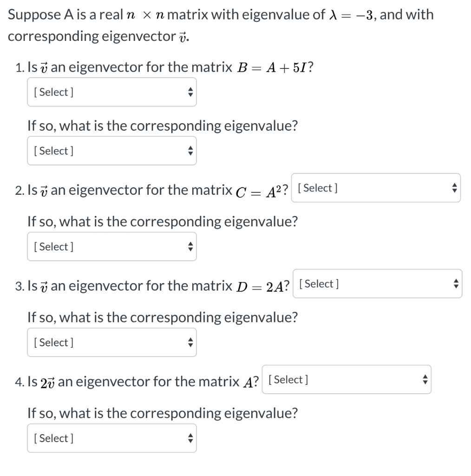This screenshot has width=471, height=476.
Task: Open the Select dropdown next to D = 2A
Action: tap(376, 284)
